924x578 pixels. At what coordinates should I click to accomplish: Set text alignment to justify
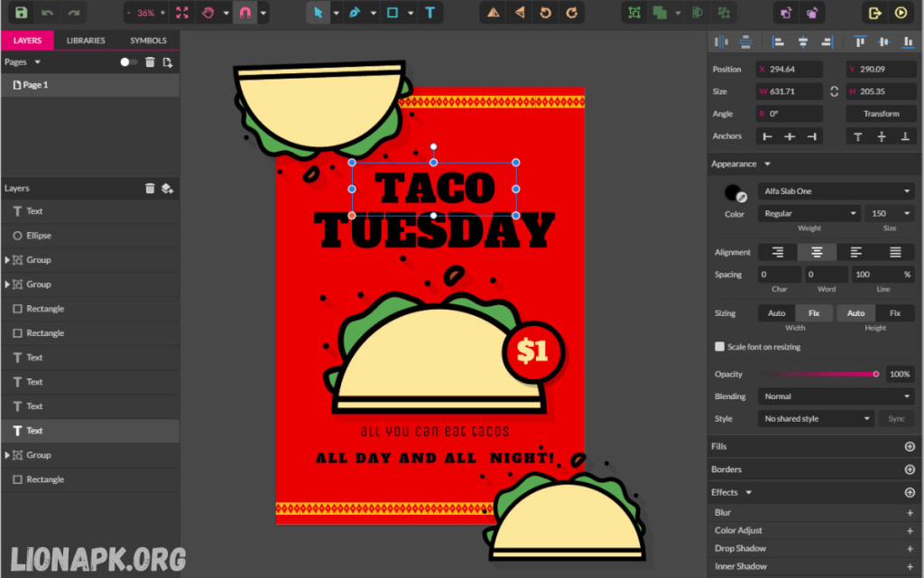[895, 253]
